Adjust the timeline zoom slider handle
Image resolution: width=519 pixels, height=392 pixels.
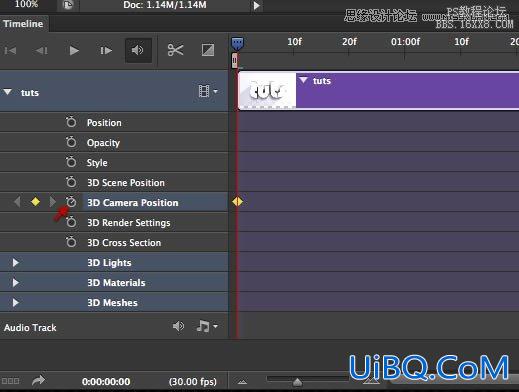pos(297,381)
